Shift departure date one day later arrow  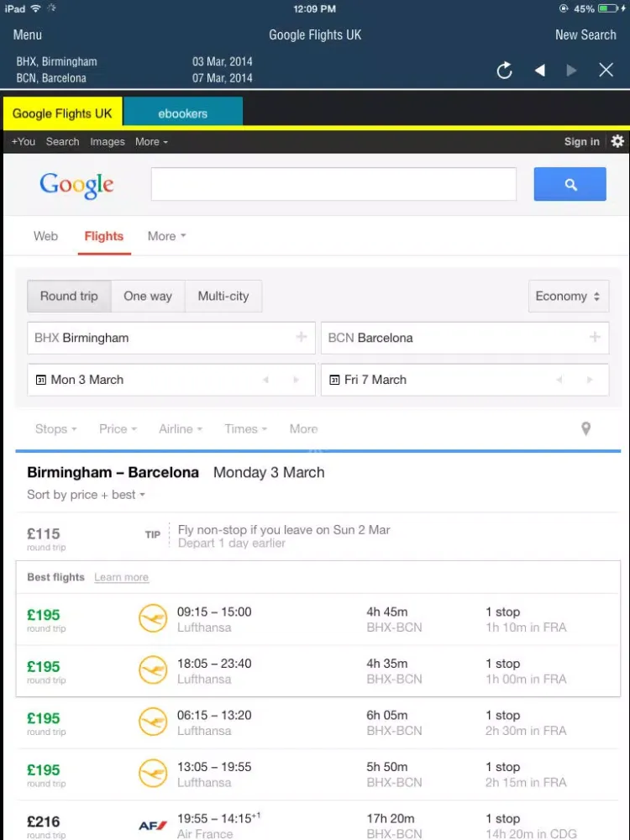(x=296, y=380)
